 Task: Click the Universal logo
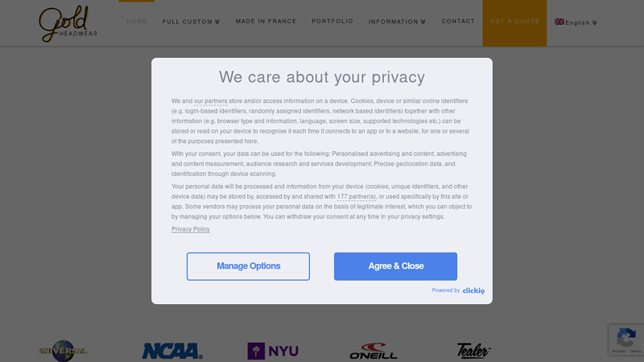click(64, 350)
